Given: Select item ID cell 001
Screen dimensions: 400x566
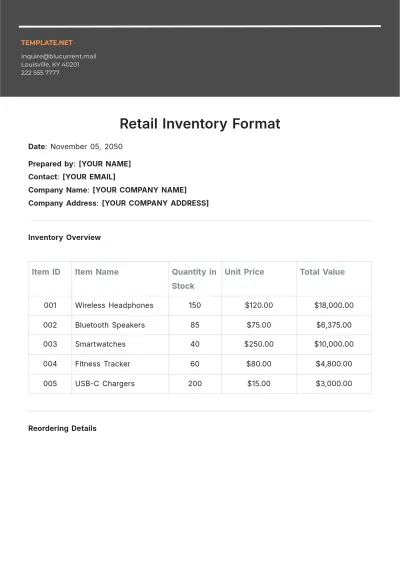Looking at the screenshot, I should [50, 305].
